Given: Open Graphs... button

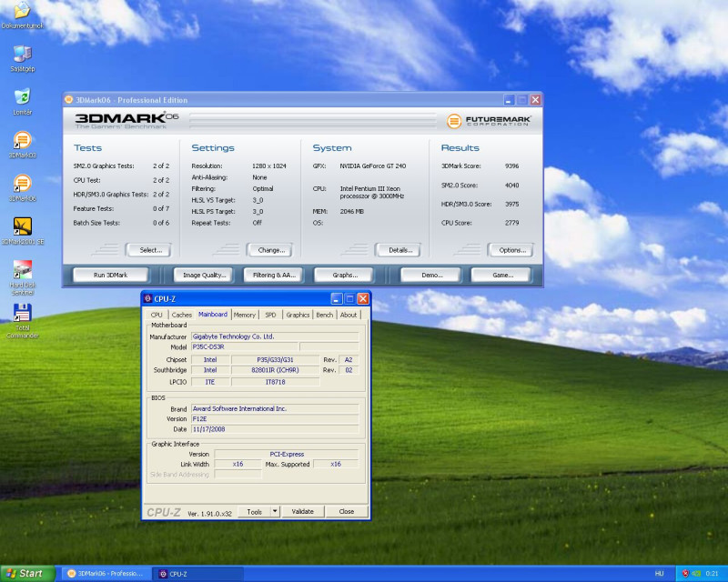Looking at the screenshot, I should [x=344, y=275].
